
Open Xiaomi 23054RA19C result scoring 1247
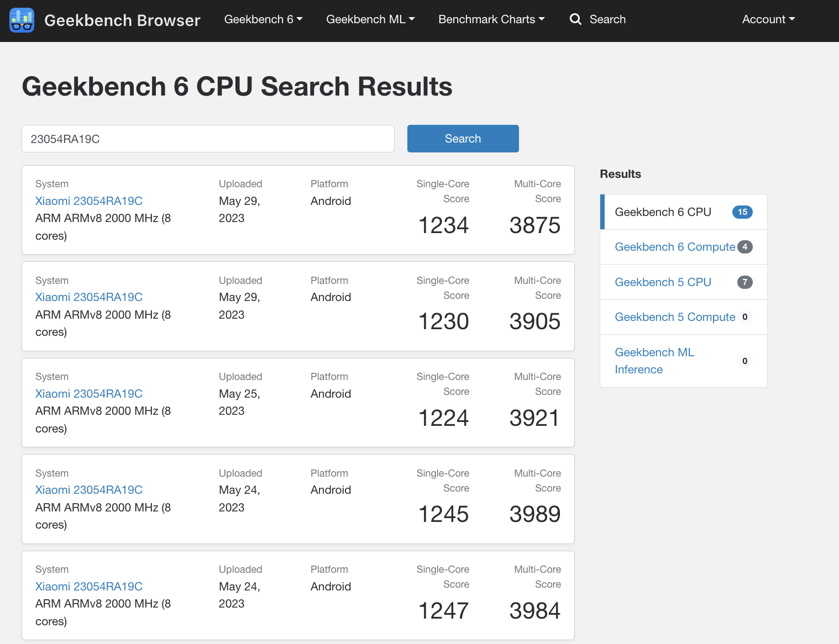[x=89, y=587]
